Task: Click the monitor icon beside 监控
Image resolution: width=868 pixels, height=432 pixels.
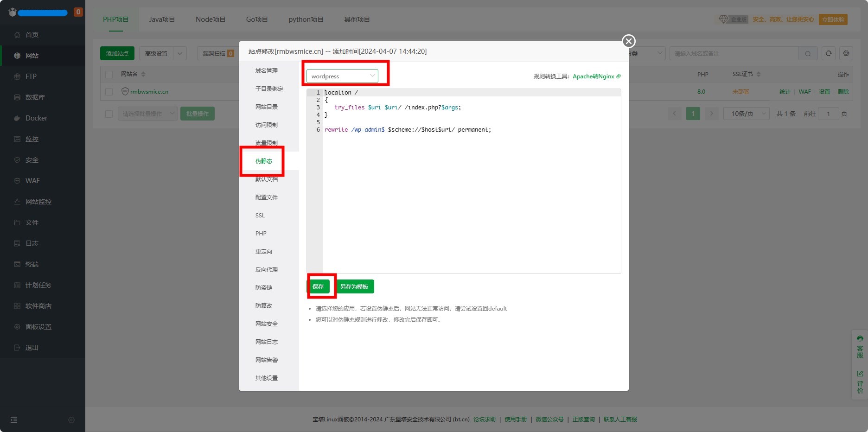Action: [17, 139]
